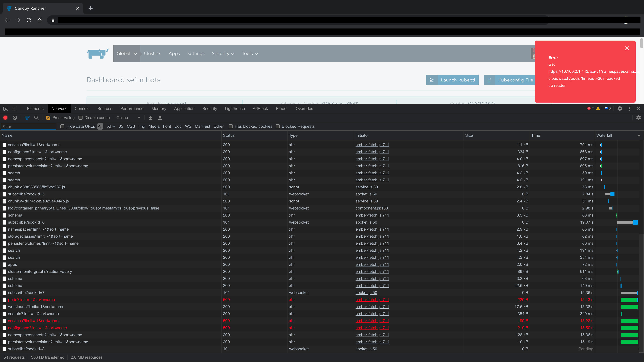Expand the Tools menu in Rancher
644x362 pixels.
pos(250,53)
